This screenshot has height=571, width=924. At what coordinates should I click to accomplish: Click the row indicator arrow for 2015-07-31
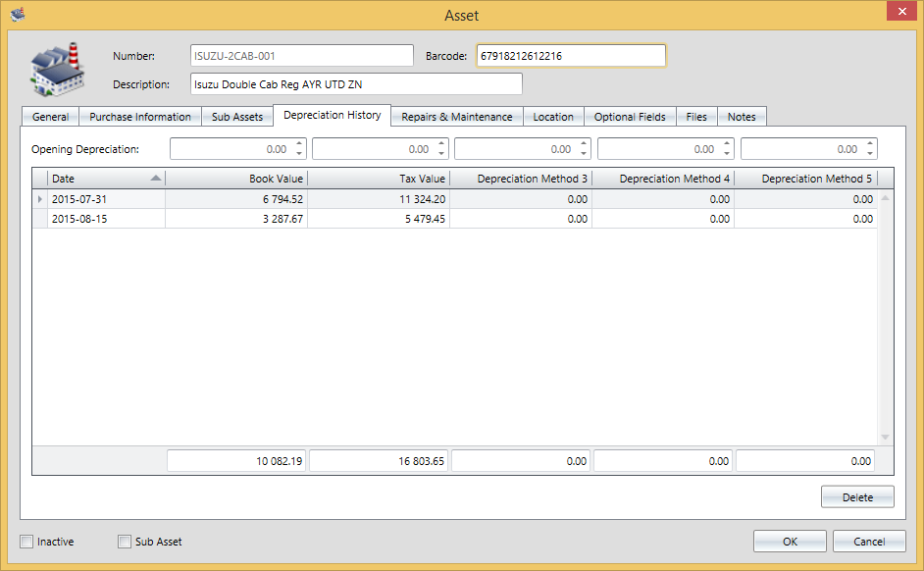pos(40,199)
